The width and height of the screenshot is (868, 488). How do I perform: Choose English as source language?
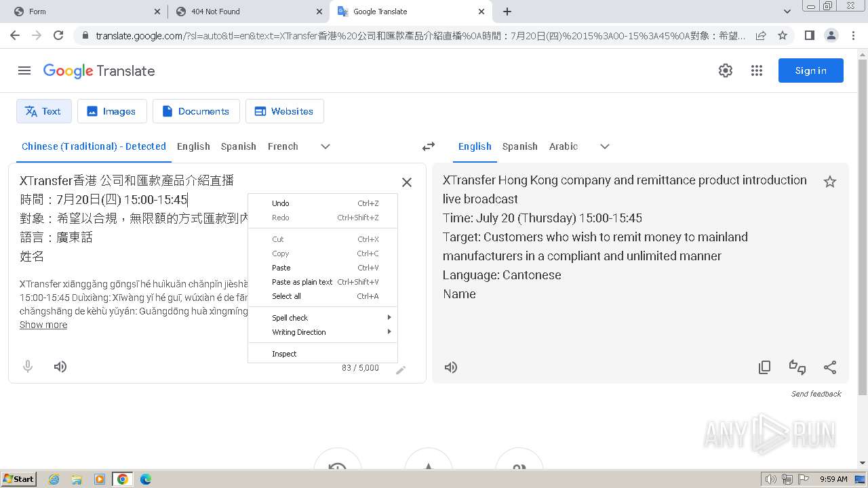(x=193, y=146)
